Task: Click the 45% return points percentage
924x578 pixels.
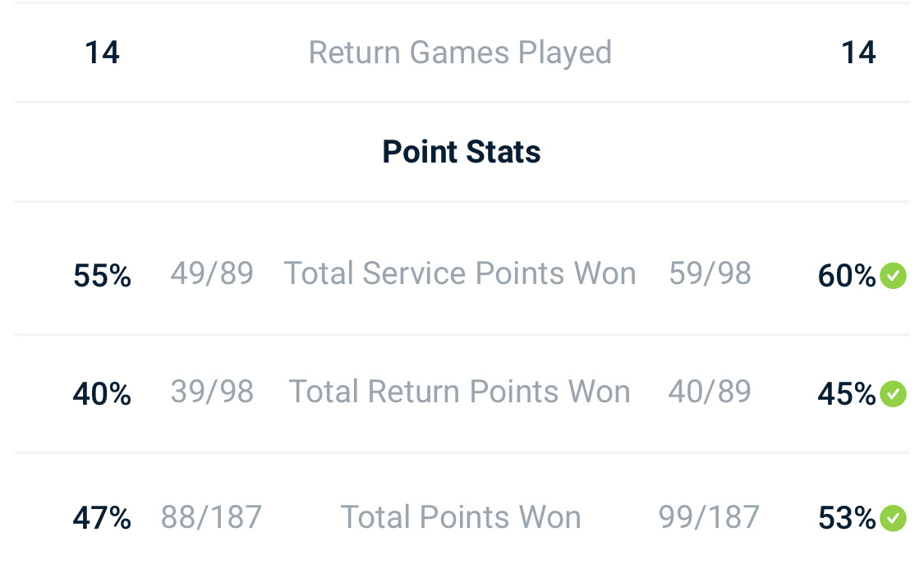Action: [847, 394]
